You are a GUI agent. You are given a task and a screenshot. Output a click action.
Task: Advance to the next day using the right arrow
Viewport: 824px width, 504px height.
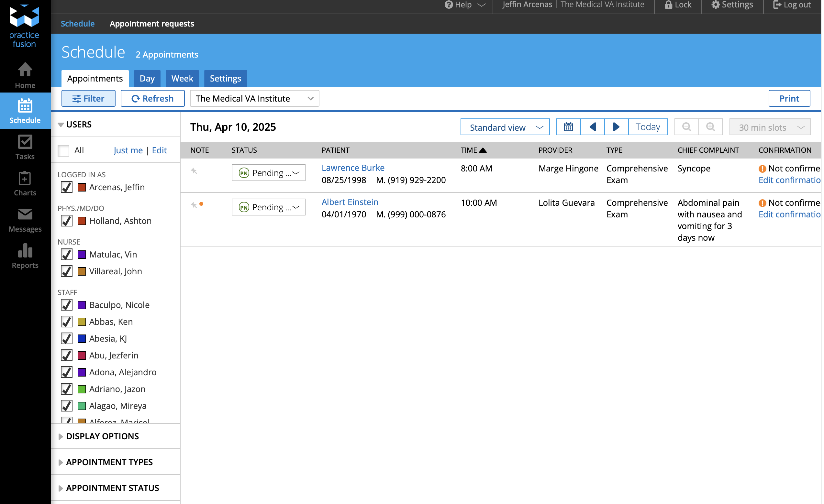[616, 127]
